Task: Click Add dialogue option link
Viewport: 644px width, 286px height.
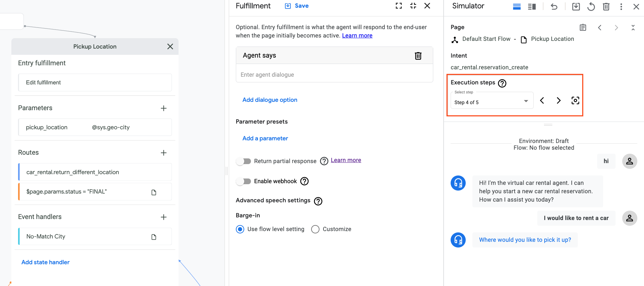Action: 270,100
